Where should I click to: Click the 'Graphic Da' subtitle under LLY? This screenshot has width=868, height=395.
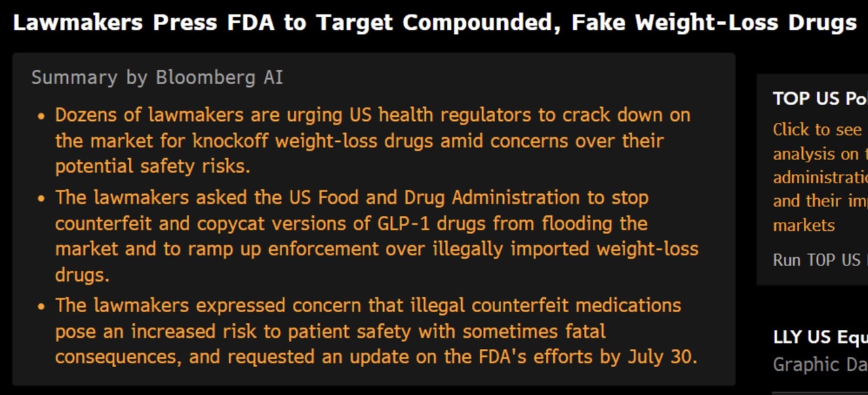820,365
